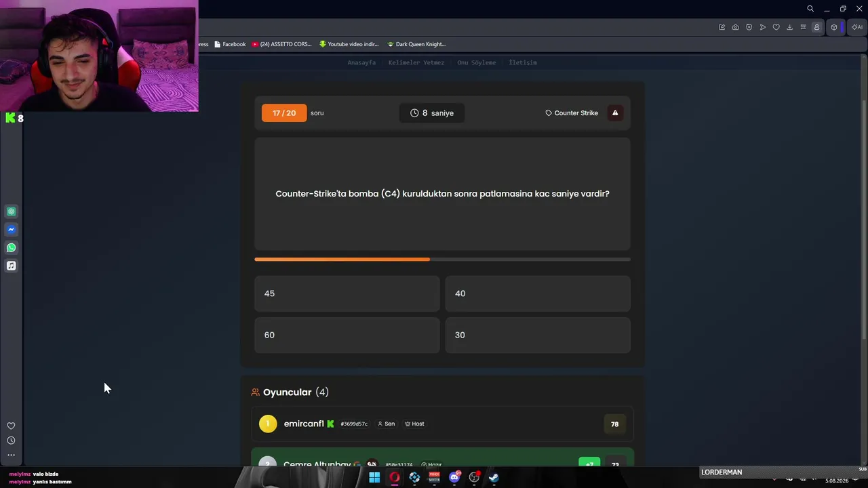
Task: Open the Kelimeler Yetmez nav link
Action: coord(416,62)
